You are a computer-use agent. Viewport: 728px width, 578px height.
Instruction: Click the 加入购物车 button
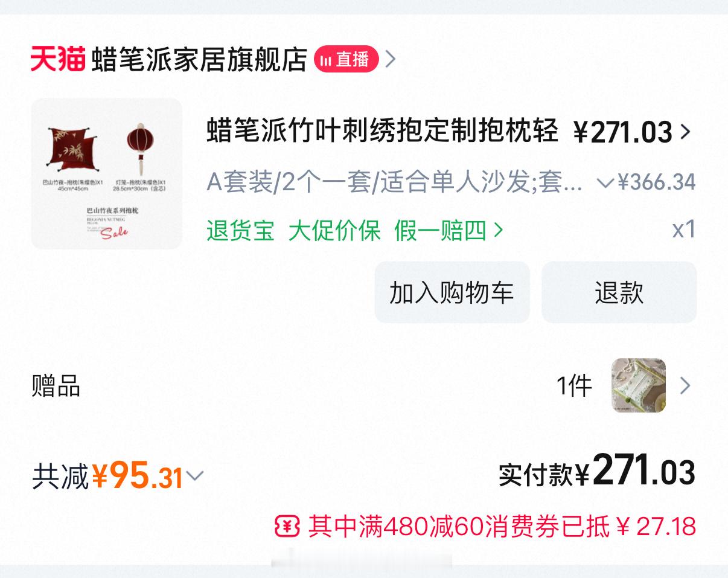(452, 292)
